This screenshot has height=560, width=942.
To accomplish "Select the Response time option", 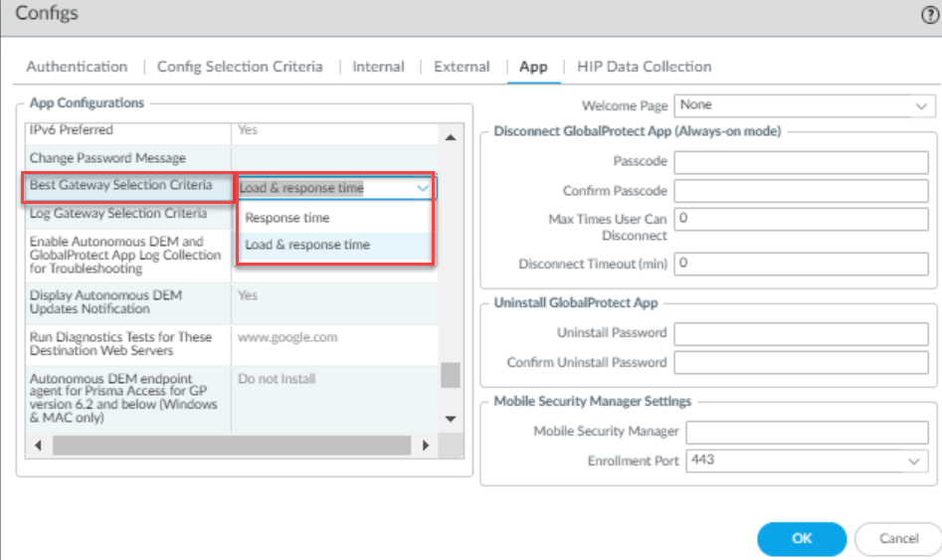I will click(x=287, y=218).
